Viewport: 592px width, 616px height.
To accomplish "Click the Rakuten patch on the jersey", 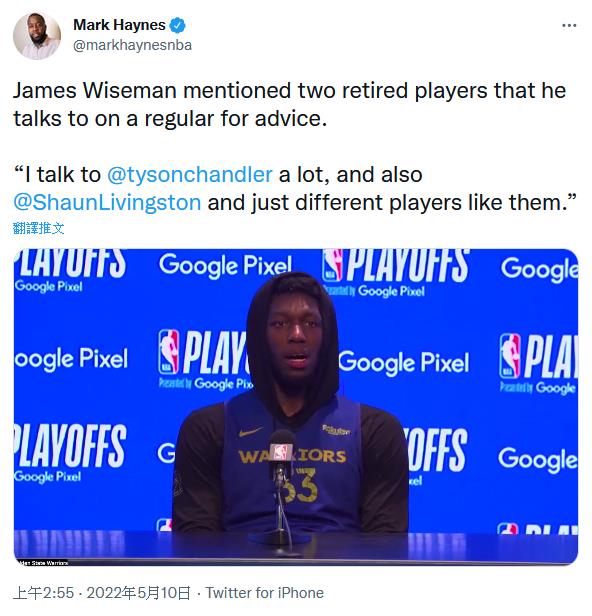I will click(336, 430).
